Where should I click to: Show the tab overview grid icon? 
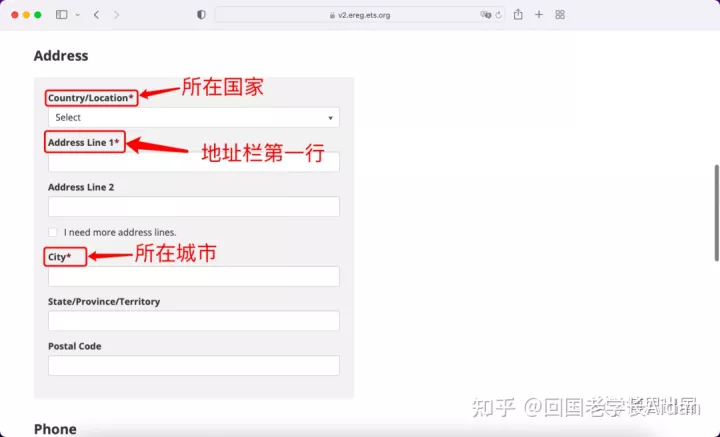560,15
